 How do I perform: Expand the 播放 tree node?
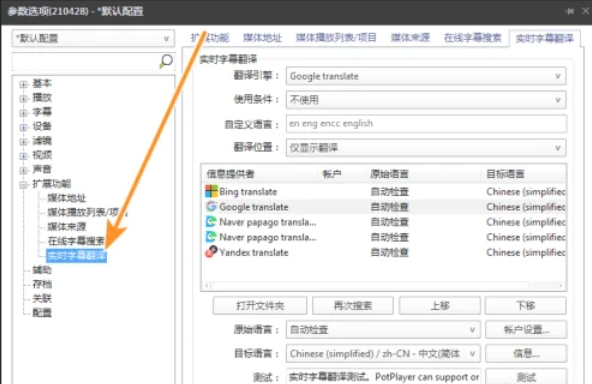pos(23,99)
